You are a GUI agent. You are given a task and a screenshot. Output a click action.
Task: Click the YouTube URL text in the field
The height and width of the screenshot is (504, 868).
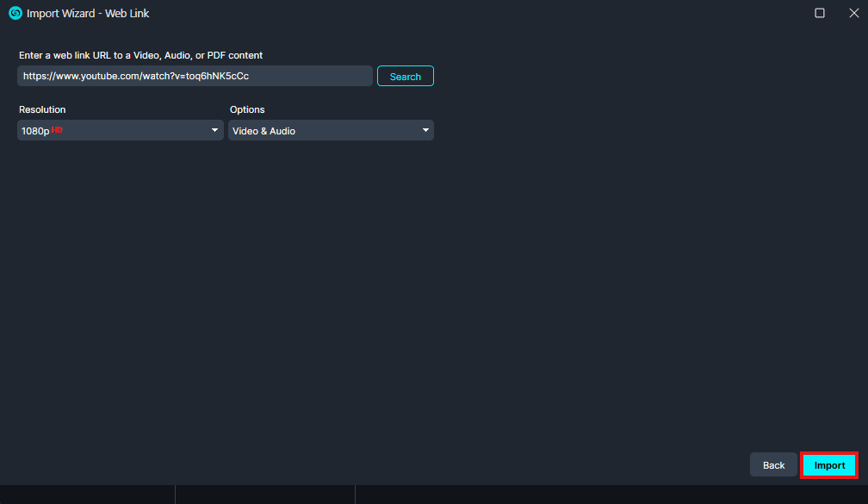136,76
